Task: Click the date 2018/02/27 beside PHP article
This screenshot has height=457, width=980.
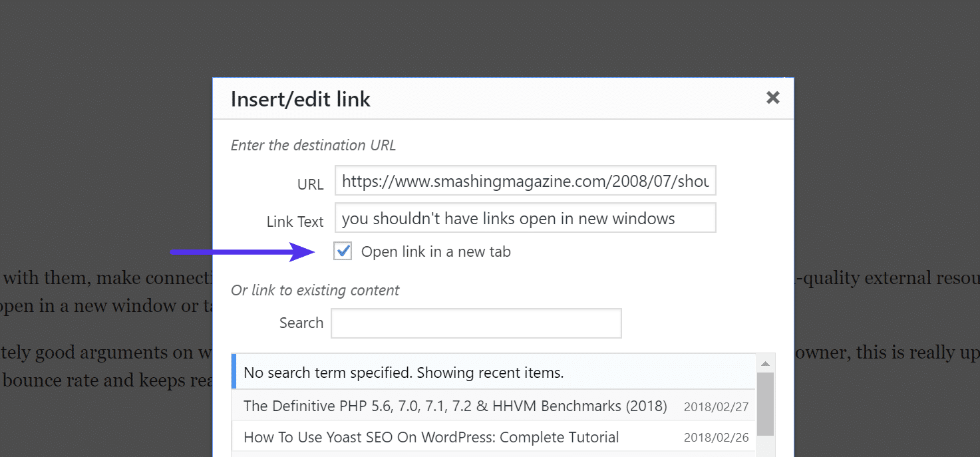Action: 717,405
